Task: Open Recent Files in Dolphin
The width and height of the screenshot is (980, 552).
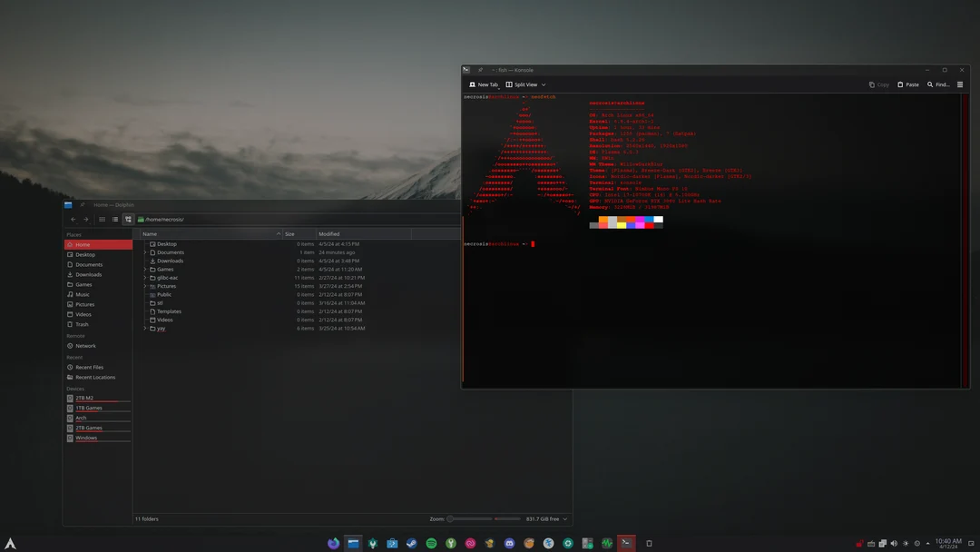Action: pos(87,367)
